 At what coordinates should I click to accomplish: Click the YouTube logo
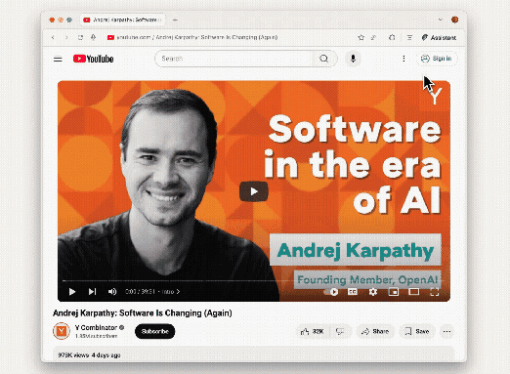coord(93,59)
